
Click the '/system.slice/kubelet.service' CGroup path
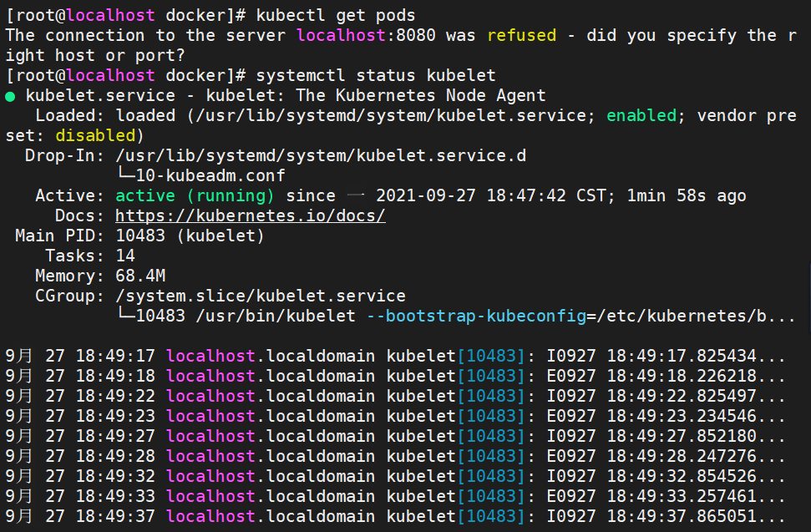(x=261, y=296)
